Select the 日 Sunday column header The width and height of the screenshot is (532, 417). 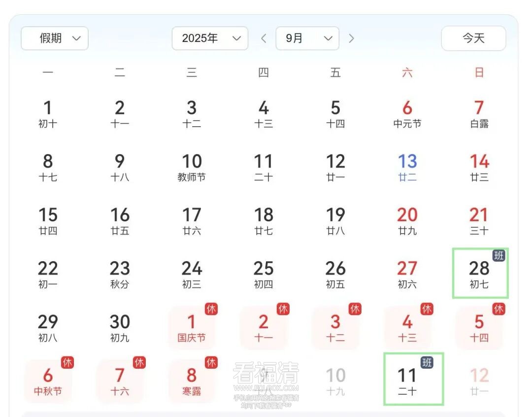coord(479,73)
